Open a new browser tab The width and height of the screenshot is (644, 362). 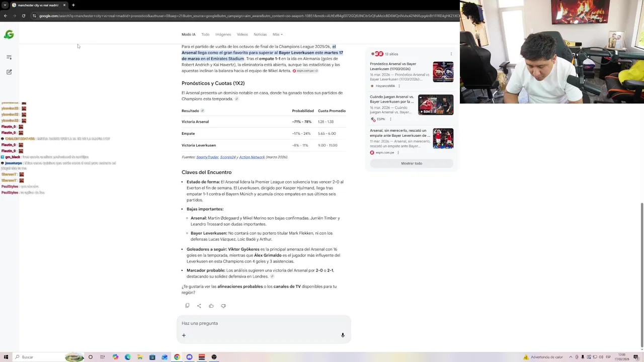coord(73,5)
